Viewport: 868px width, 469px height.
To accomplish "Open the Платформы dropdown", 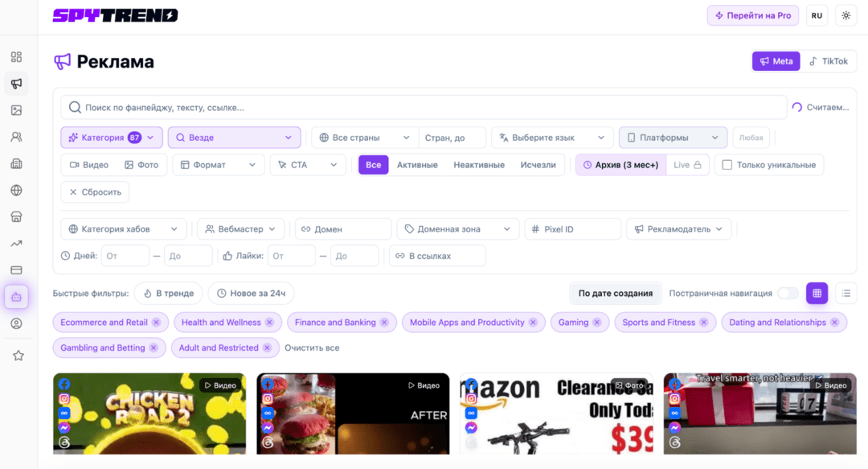I will coord(673,138).
